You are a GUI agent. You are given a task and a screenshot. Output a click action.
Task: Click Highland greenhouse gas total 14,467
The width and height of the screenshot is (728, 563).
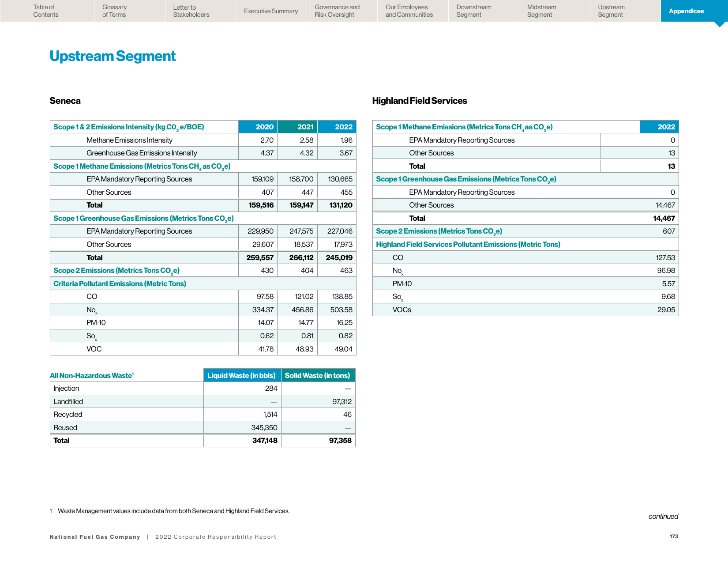(x=664, y=218)
